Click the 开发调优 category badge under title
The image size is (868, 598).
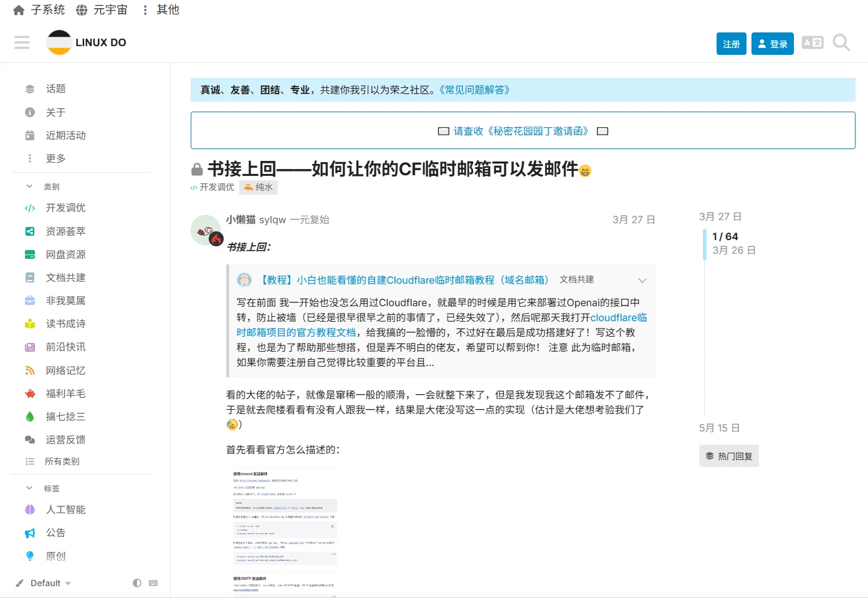pyautogui.click(x=212, y=187)
